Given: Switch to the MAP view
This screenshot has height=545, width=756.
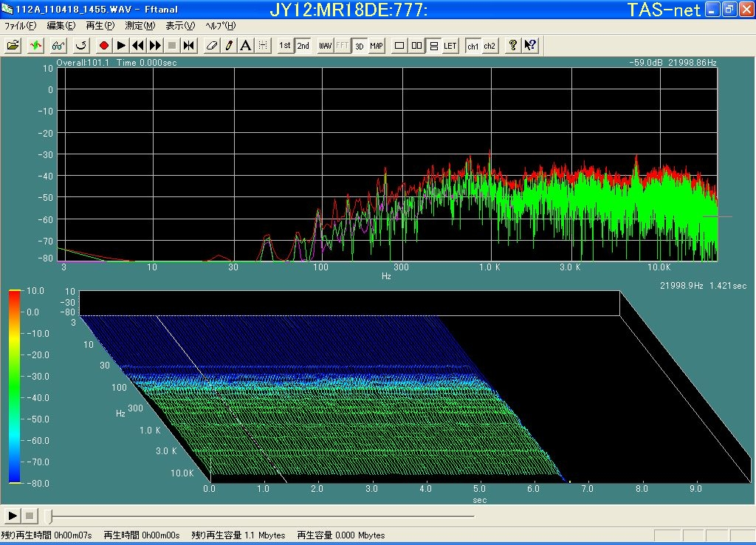Looking at the screenshot, I should coord(376,45).
